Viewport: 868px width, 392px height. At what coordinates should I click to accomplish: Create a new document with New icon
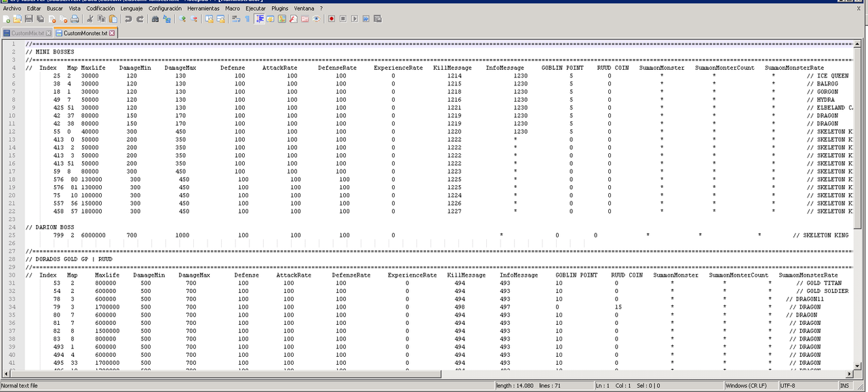pos(6,19)
